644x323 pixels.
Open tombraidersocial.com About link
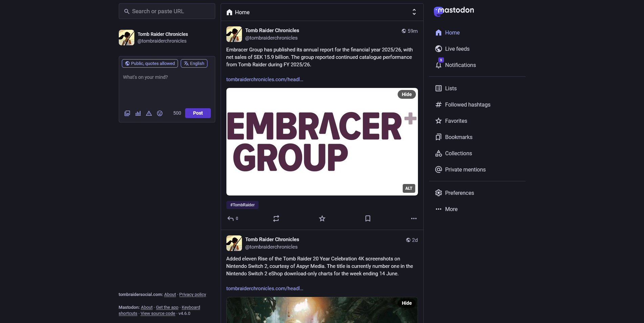point(170,295)
